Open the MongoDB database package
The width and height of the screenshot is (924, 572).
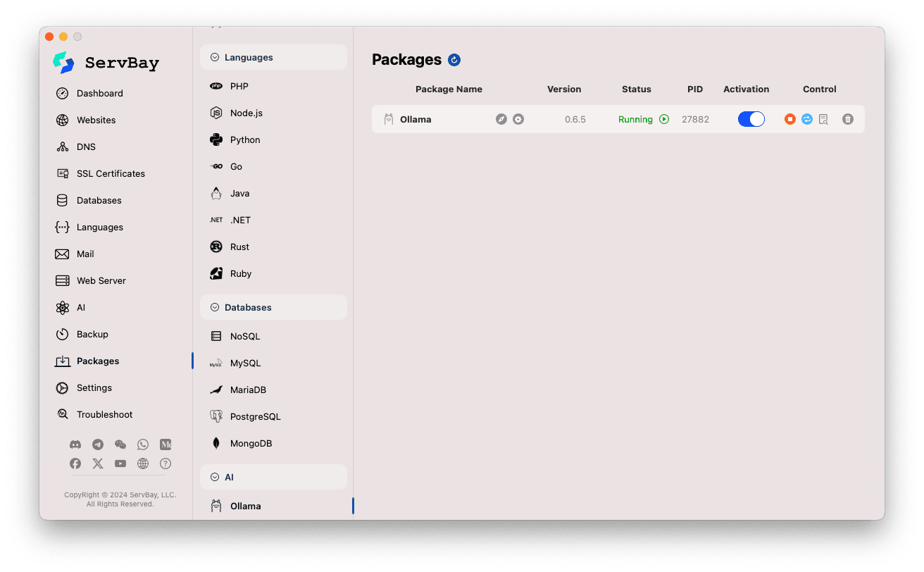pyautogui.click(x=250, y=443)
